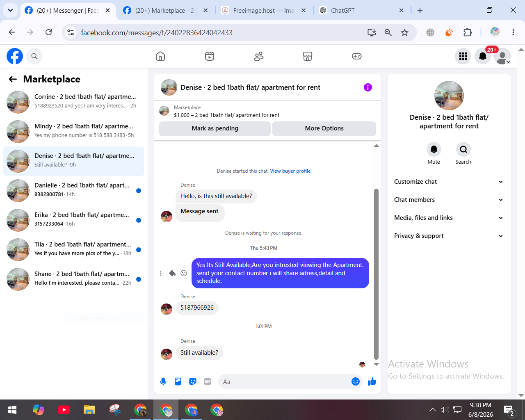Switch to the Freeimage.host tab
Image resolution: width=525 pixels, height=420 pixels.
(x=263, y=11)
